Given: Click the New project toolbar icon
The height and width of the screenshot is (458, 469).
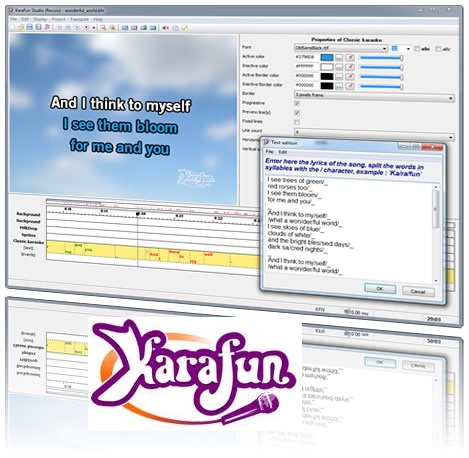Looking at the screenshot, I should 13,27.
